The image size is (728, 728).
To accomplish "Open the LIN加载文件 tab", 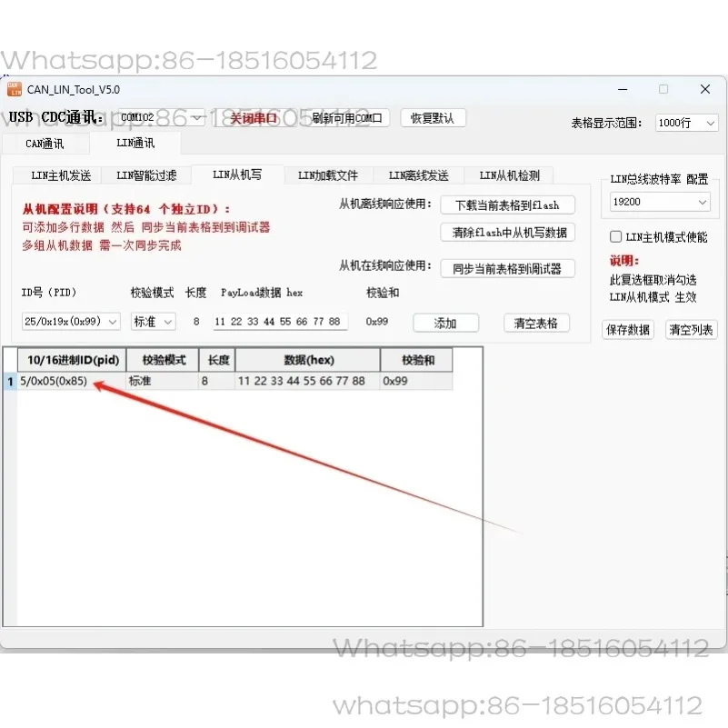I will pos(328,175).
